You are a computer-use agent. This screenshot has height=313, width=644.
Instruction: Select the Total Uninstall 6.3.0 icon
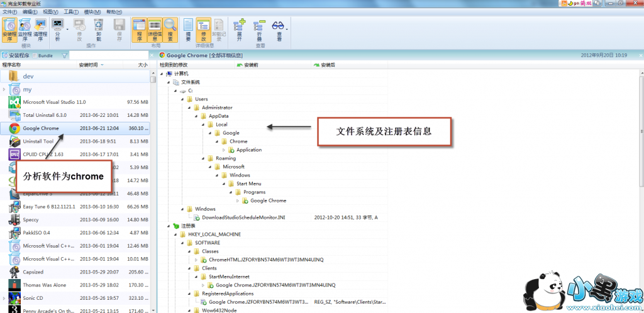[14, 115]
